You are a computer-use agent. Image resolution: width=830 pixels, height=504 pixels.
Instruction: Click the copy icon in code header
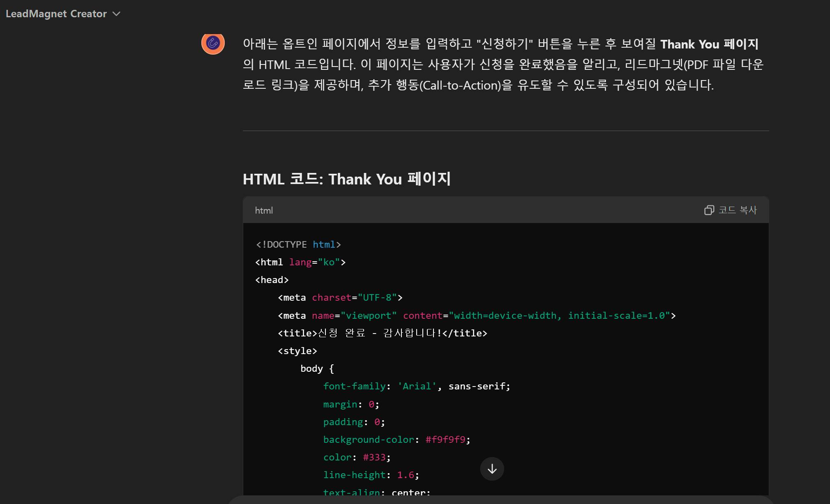(709, 210)
